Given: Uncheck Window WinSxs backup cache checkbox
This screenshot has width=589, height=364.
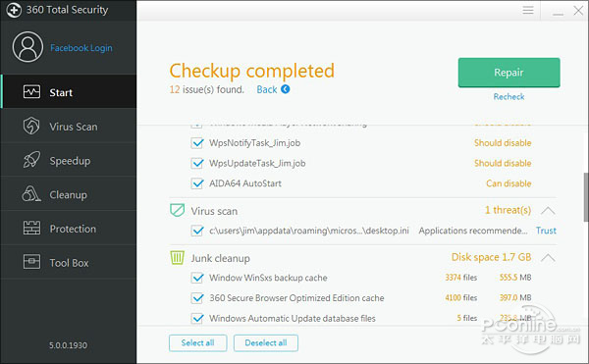Looking at the screenshot, I should pyautogui.click(x=197, y=278).
